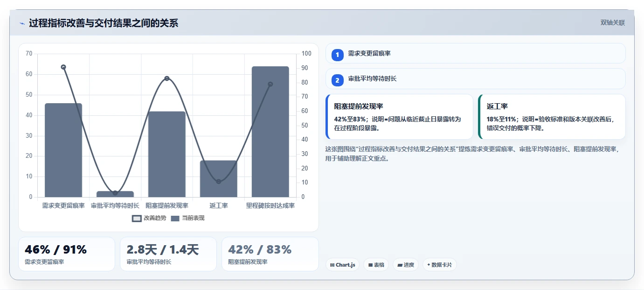Viewport: 644px width, 290px height.
Task: Click the 进度 tag chip
Action: 406,265
